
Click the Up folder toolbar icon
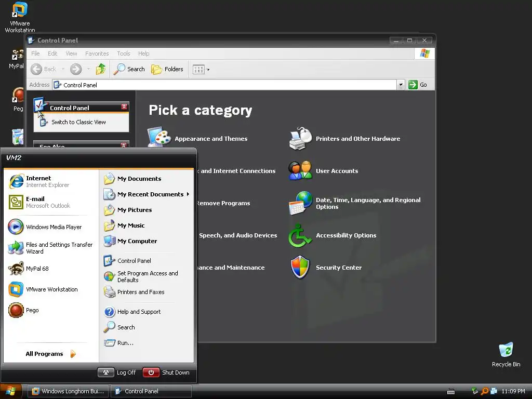point(100,69)
